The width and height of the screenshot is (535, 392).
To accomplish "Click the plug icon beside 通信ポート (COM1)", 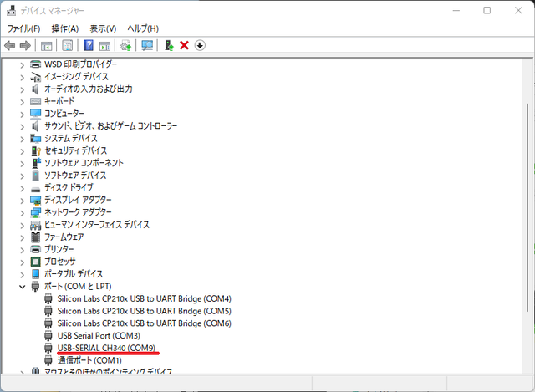I will (x=48, y=360).
